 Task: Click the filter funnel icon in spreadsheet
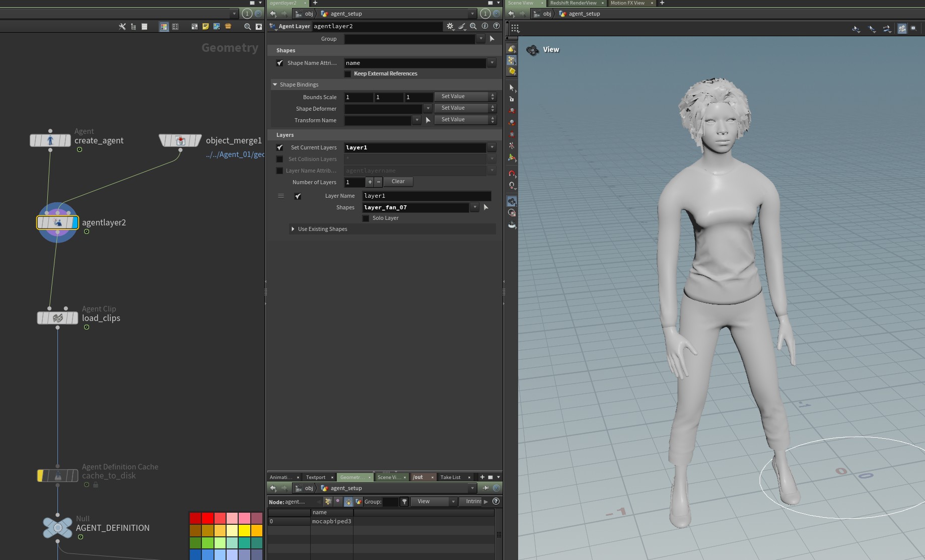tap(404, 502)
